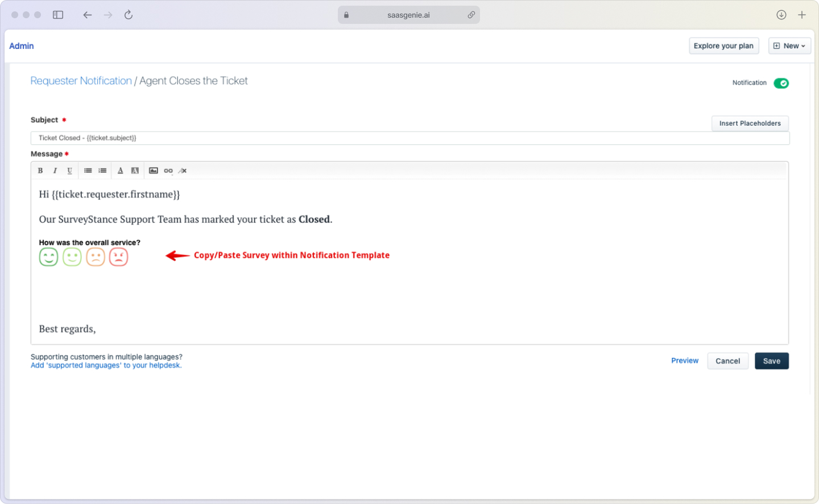Select the green happy face survey rating
Viewport: 819px width, 504px height.
coord(48,257)
